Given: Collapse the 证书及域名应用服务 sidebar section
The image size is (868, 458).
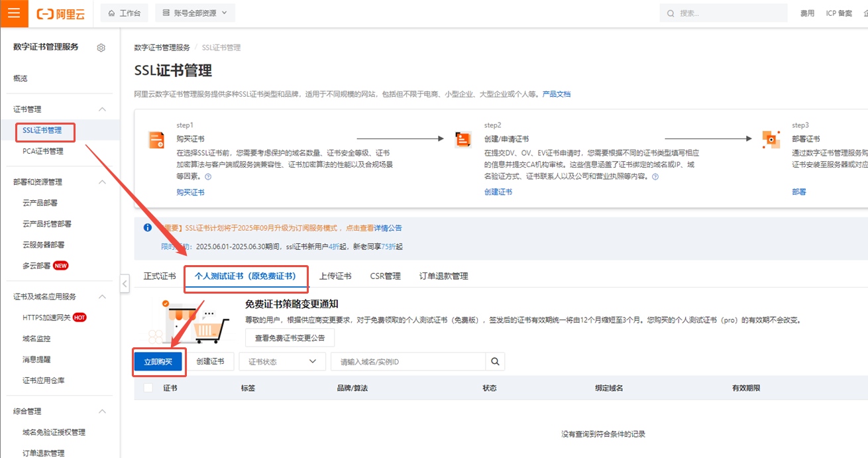Looking at the screenshot, I should (102, 297).
